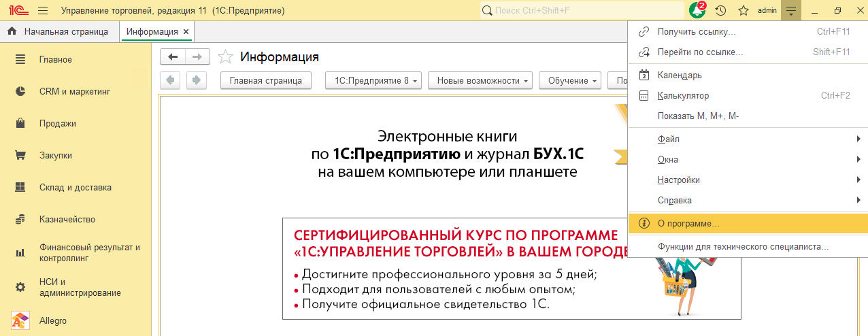Open Главное section in sidebar

(x=76, y=59)
